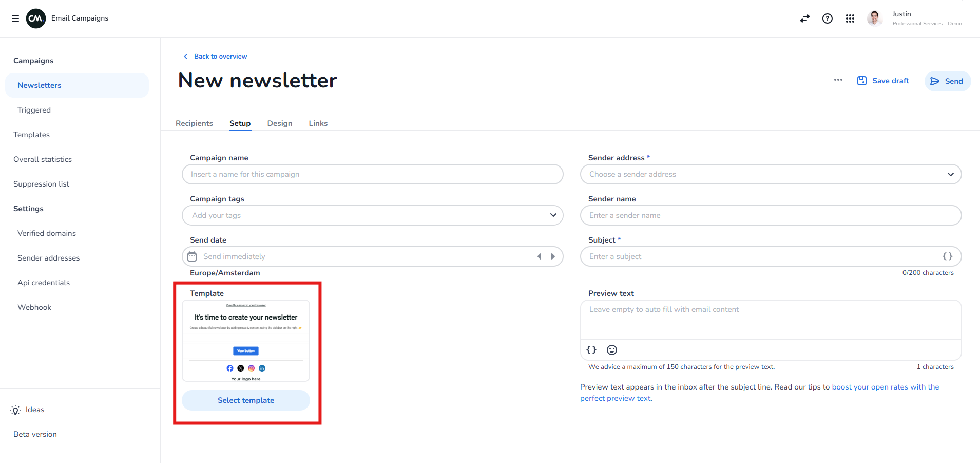The image size is (980, 463).
Task: Click the three-dot more options icon
Action: point(838,80)
